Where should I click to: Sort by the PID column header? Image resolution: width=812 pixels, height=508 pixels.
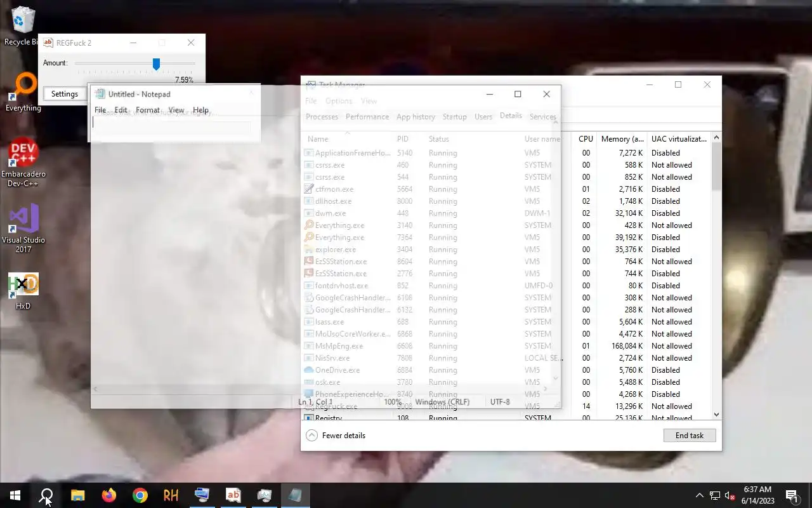(x=403, y=138)
